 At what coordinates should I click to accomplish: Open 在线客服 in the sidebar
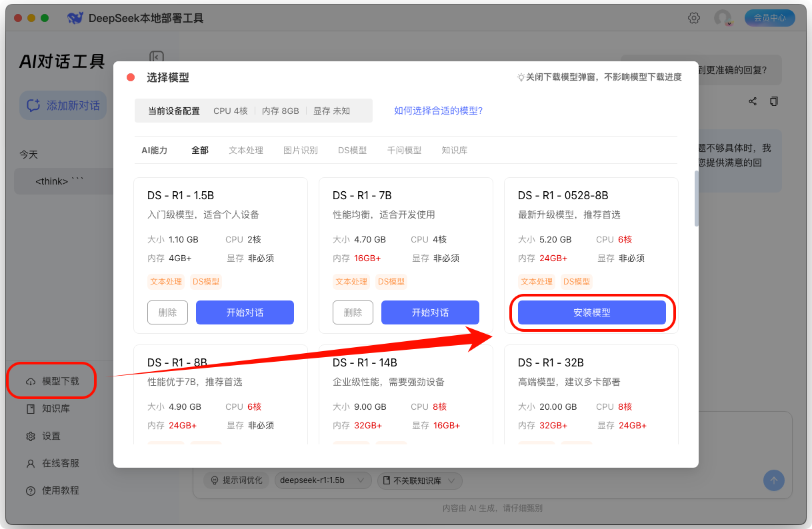click(52, 463)
